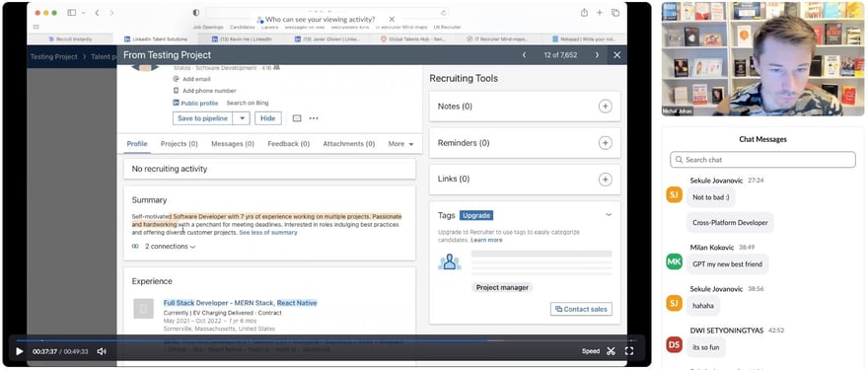Click Milan Kokovic MK avatar
868x370 pixels.
(x=674, y=262)
